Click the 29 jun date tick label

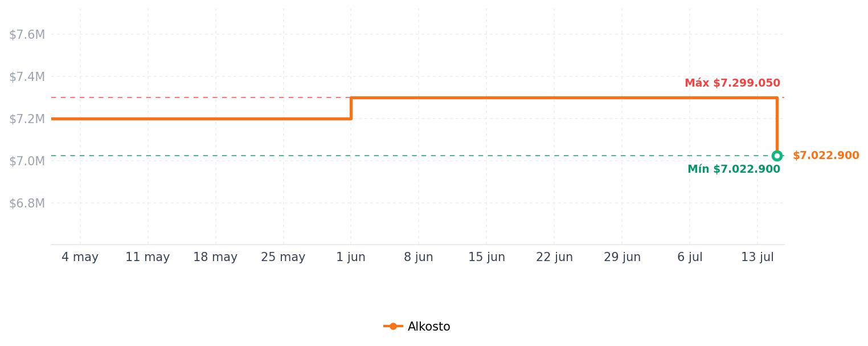click(622, 257)
